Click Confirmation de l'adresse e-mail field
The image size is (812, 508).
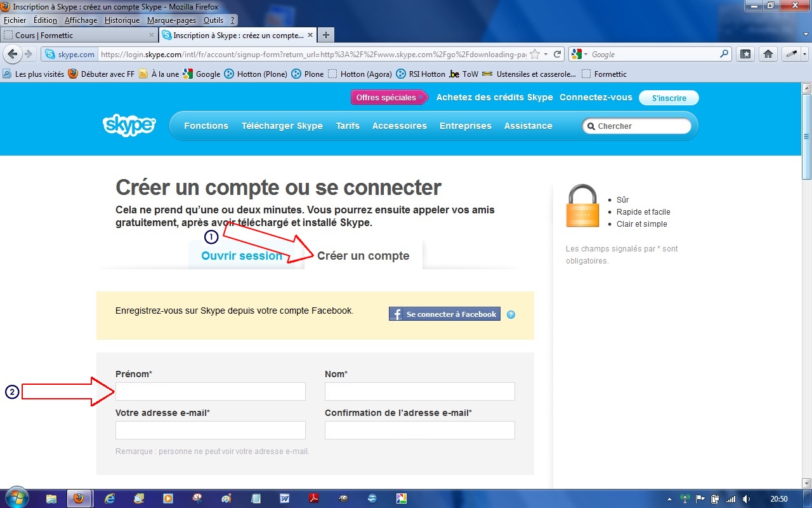(x=420, y=430)
